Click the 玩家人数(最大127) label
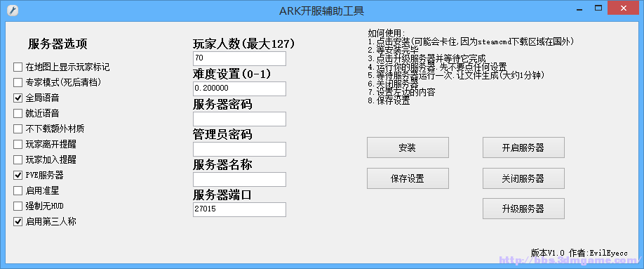Screen dimensions: 644x269 [x=244, y=44]
